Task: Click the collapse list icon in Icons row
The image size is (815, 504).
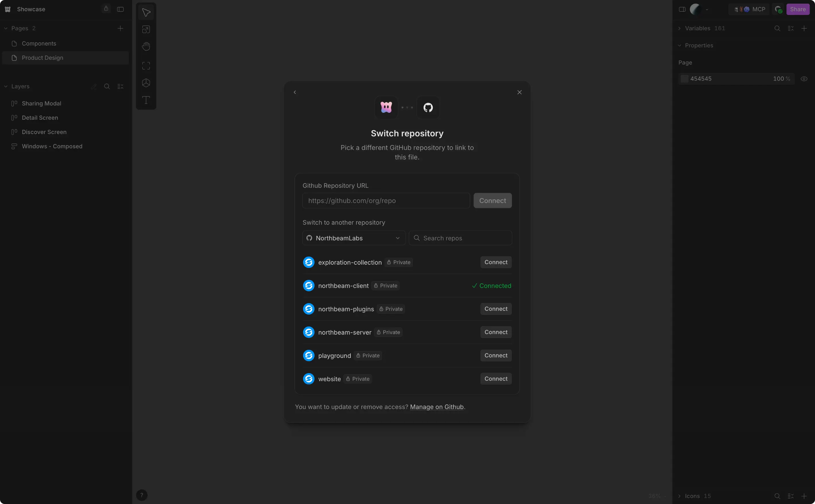Action: (x=790, y=496)
